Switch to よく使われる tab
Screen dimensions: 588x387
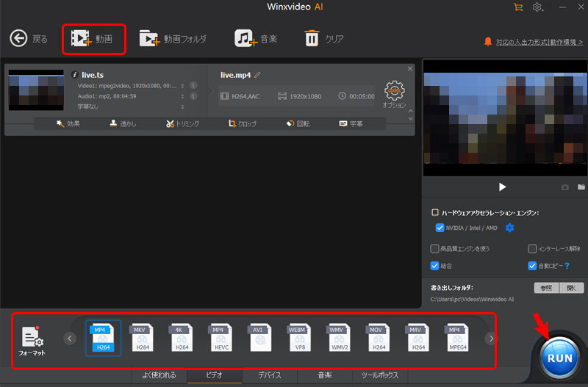pos(159,375)
